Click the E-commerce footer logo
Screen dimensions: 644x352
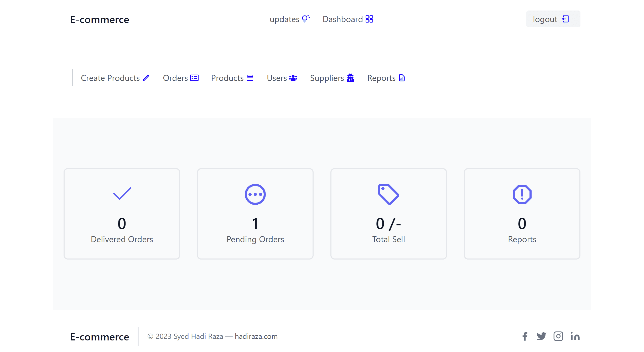tap(100, 337)
